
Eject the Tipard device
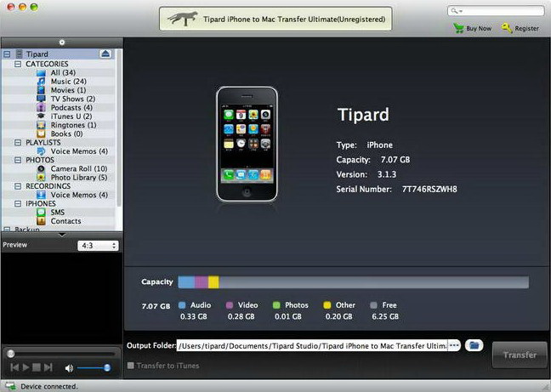pos(105,54)
